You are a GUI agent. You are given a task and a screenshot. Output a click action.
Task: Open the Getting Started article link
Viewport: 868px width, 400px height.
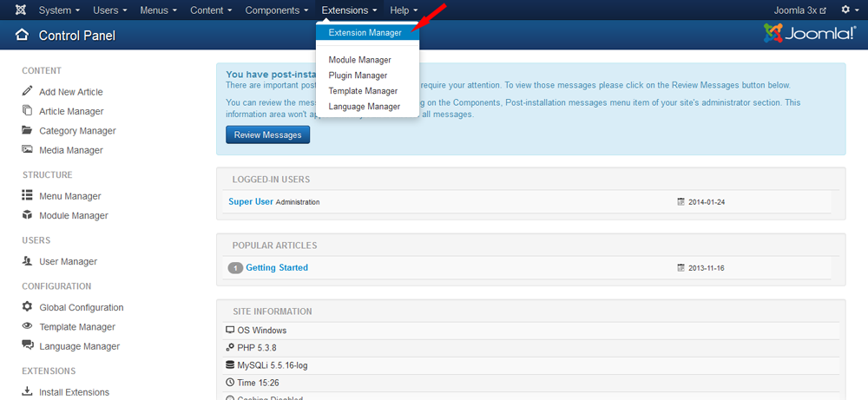pyautogui.click(x=277, y=268)
